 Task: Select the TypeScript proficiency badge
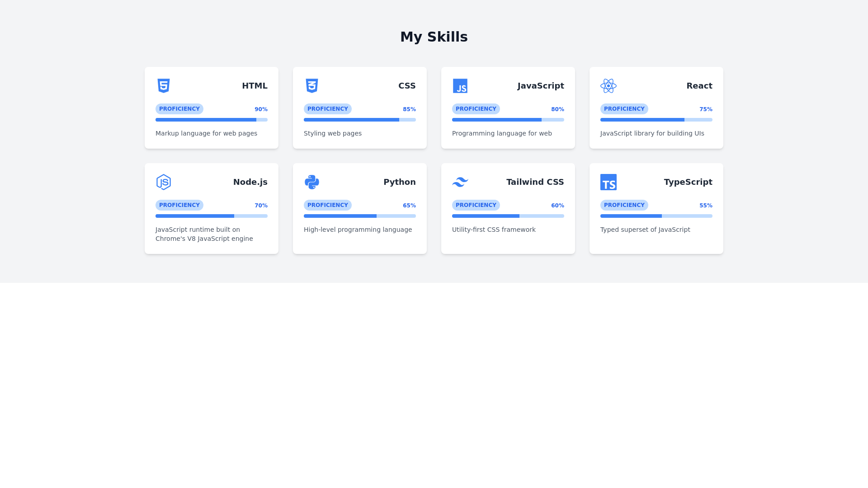(624, 205)
